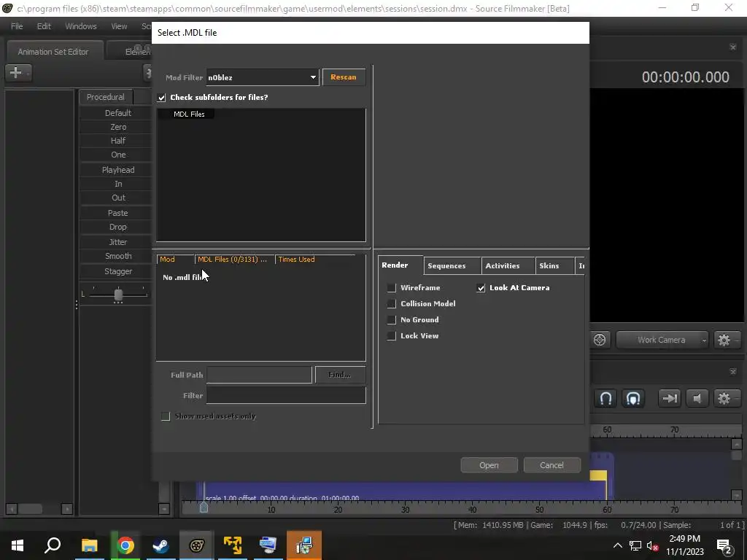The image size is (747, 560).
Task: Switch to the Source Filmmaker taskbar icon
Action: click(x=196, y=545)
